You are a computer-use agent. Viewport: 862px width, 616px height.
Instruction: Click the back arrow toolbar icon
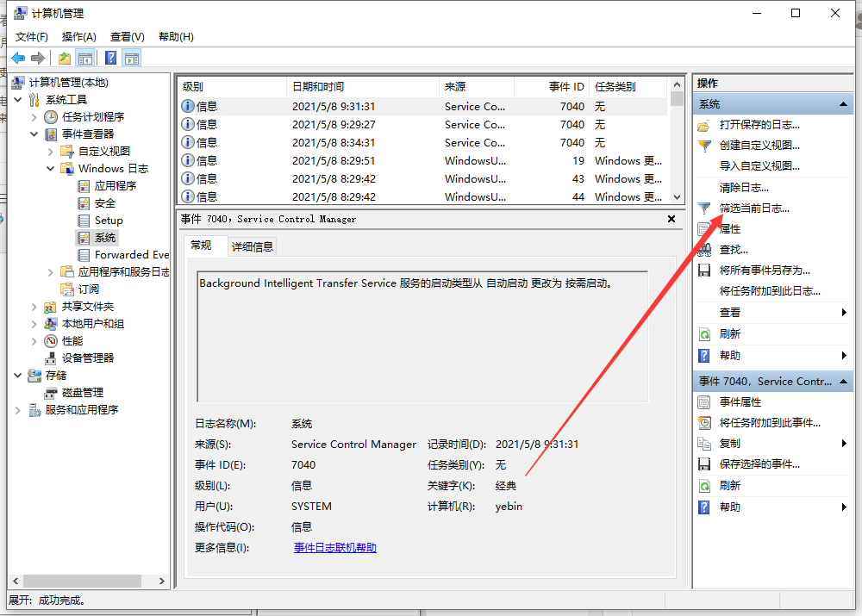18,58
